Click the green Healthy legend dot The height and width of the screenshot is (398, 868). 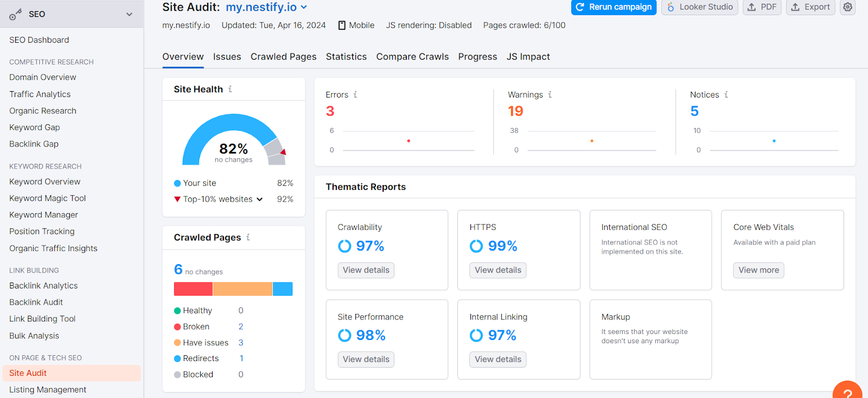coord(177,311)
